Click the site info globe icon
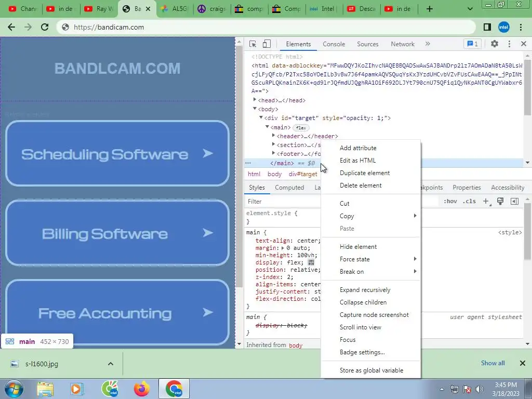The image size is (532, 399). 65,27
